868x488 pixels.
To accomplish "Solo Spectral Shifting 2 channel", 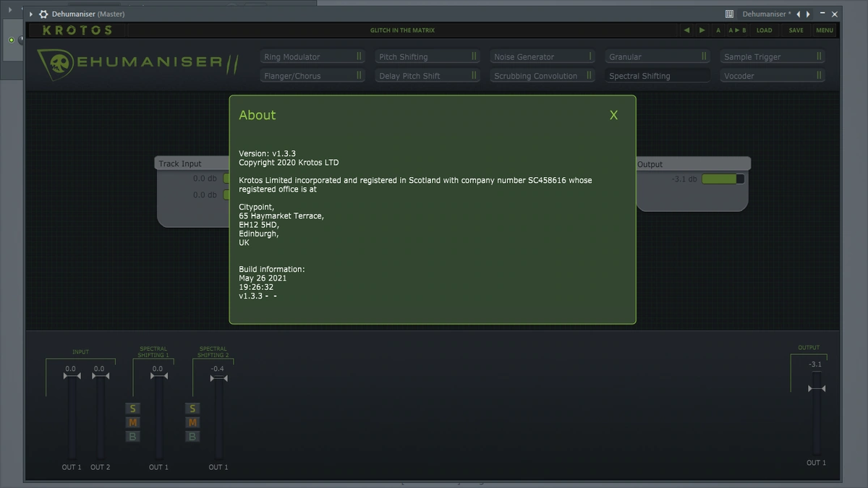I will tap(192, 408).
